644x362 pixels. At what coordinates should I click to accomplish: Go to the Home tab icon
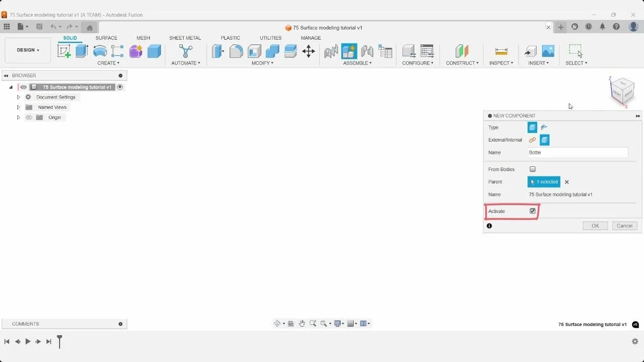point(90,27)
